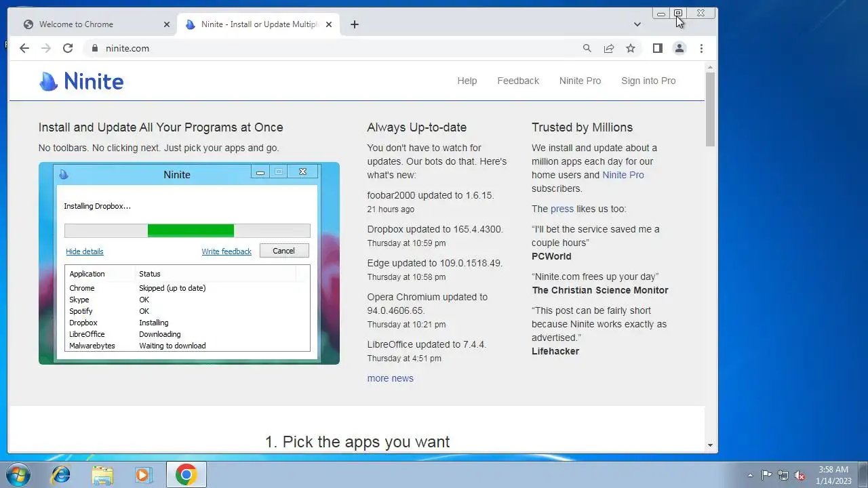Go back using Chrome's back arrow
This screenshot has height=488, width=868.
coord(24,48)
